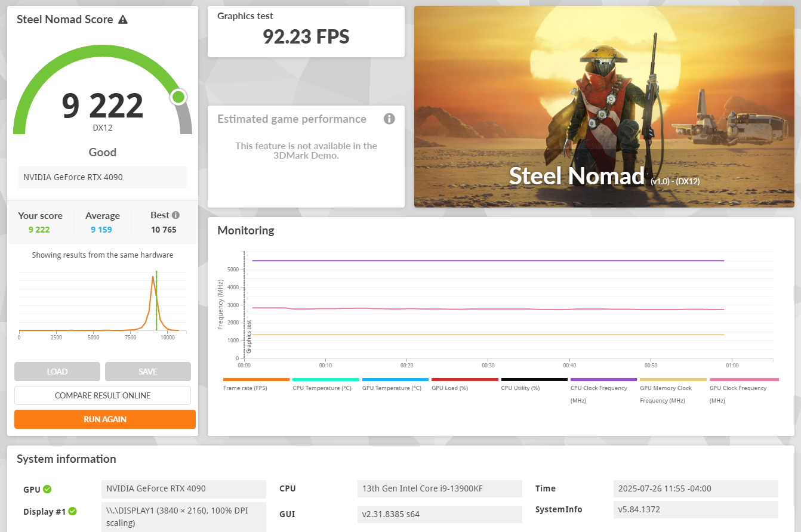Click the green dot on the score gauge

[x=178, y=97]
